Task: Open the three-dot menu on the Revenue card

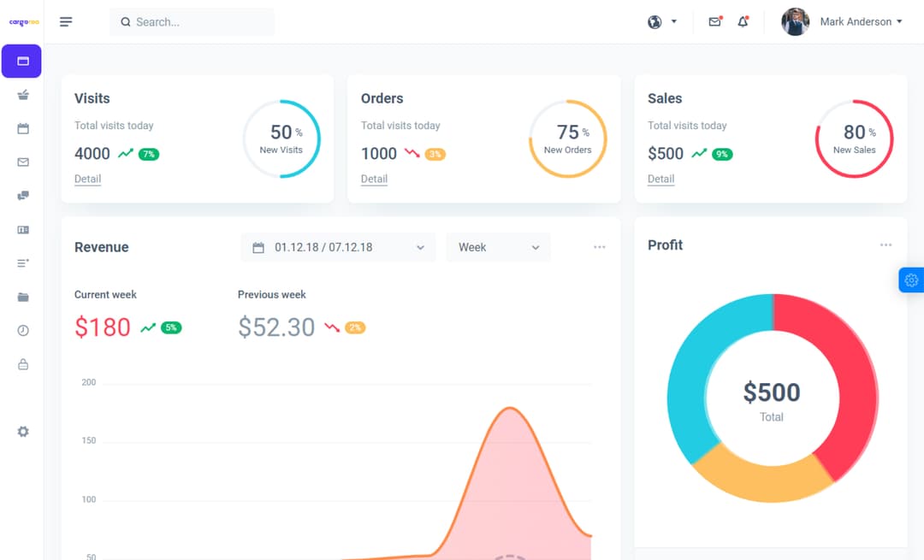Action: click(600, 246)
